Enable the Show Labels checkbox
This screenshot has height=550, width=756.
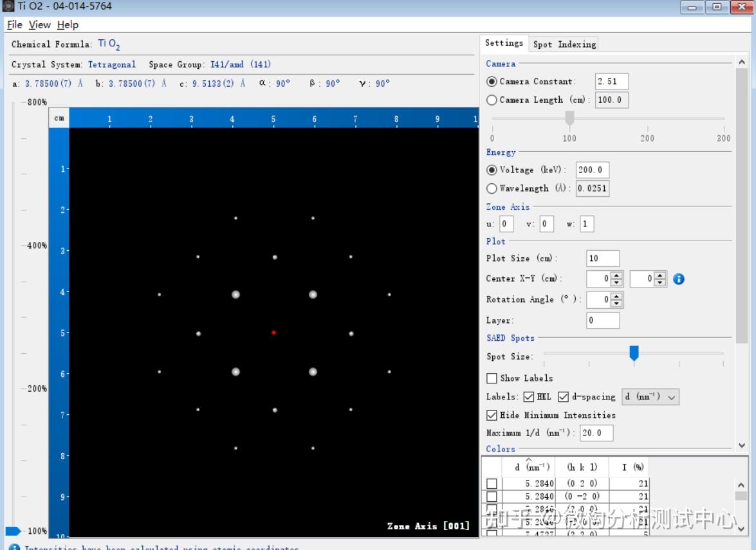(492, 378)
